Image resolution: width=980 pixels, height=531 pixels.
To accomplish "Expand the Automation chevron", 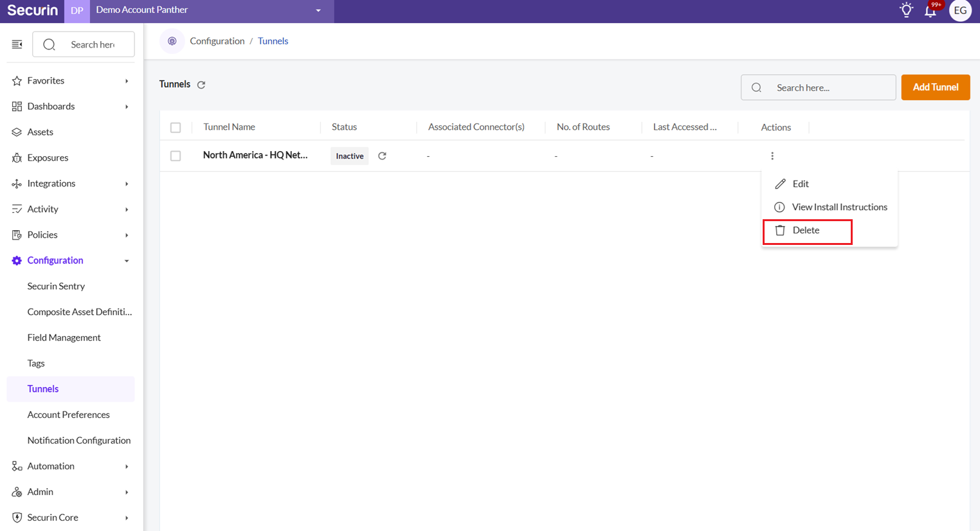I will (127, 467).
